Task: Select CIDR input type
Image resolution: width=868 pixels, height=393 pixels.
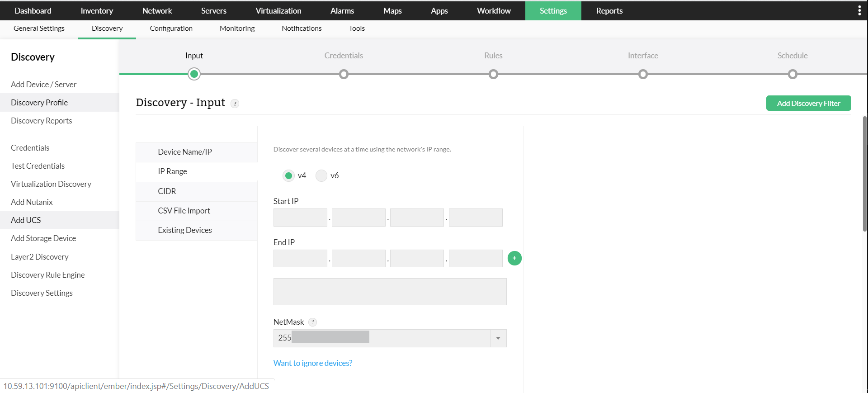Action: tap(197, 191)
